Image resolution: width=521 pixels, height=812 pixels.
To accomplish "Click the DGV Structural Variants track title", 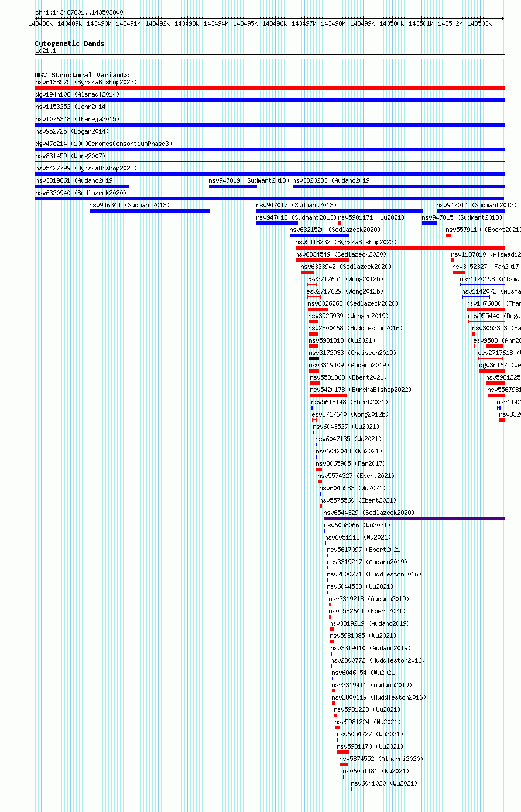I will point(82,75).
